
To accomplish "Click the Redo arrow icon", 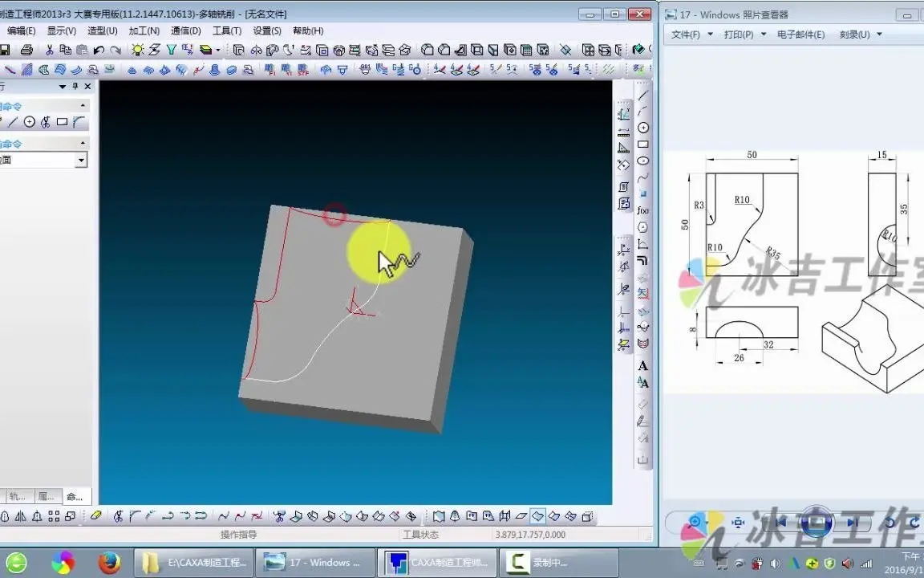I will coord(115,50).
